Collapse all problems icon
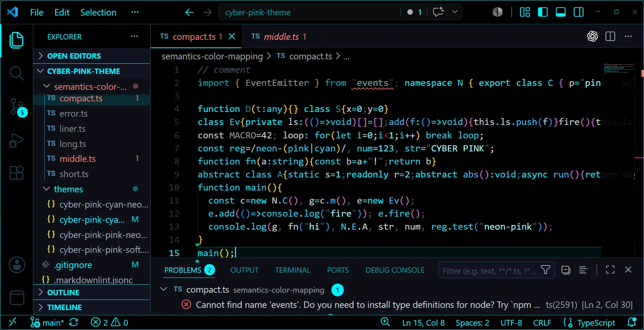 tap(566, 270)
